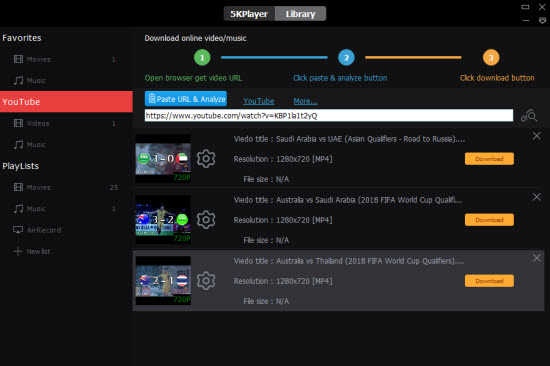This screenshot has width=550, height=366.
Task: Click the PlayLists Music note icon
Action: pyautogui.click(x=18, y=208)
